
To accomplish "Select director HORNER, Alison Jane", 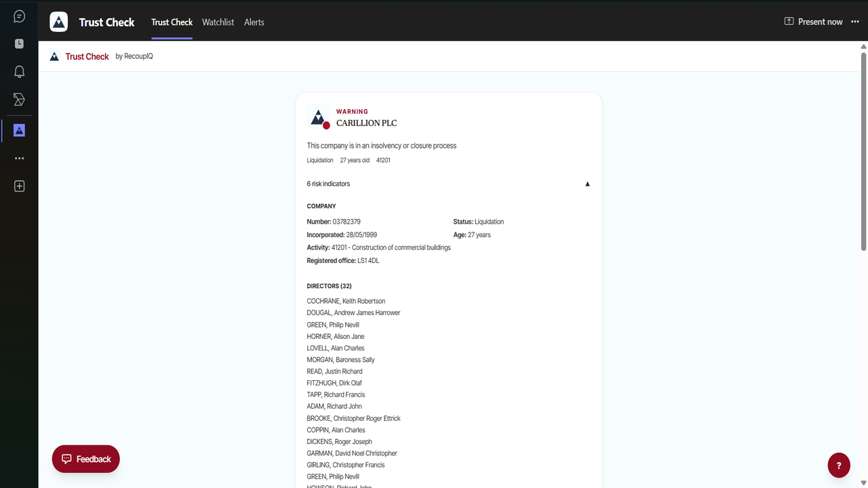I will click(336, 336).
